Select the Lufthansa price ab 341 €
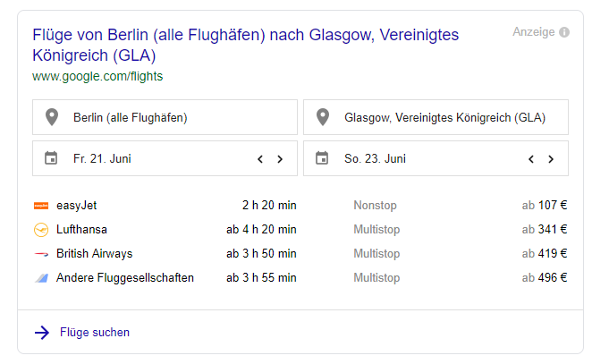This screenshot has height=364, width=592. tap(545, 230)
